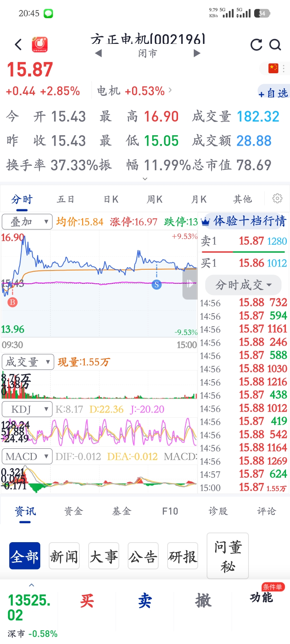Tap the 14:57 trade record row

[244, 474]
